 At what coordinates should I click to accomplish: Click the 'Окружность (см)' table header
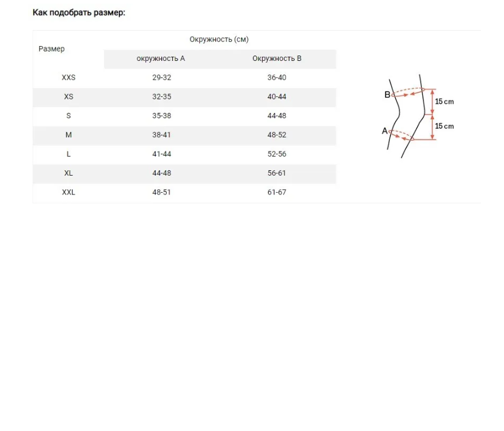coord(219,40)
